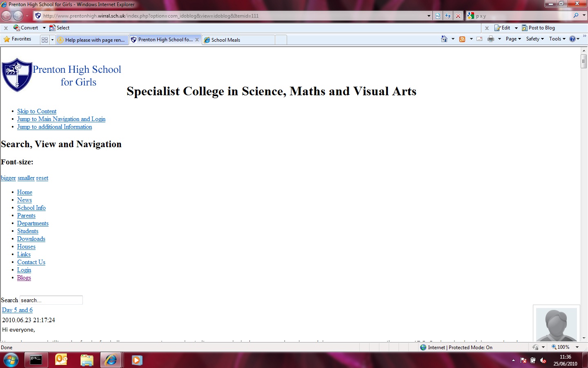The height and width of the screenshot is (368, 588).
Task: Click the Stop loading red X icon
Action: (458, 16)
